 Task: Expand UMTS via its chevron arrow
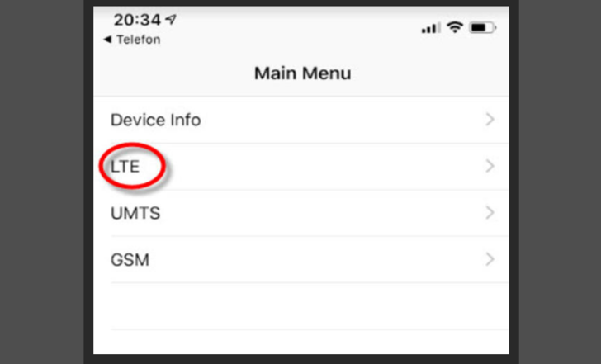tap(490, 213)
